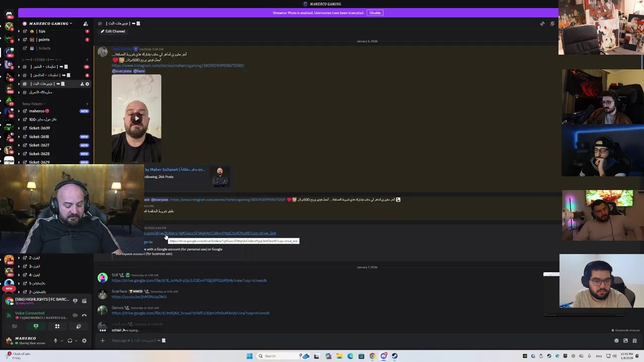Click the attachment plus button
The image size is (644, 362).
[102, 340]
